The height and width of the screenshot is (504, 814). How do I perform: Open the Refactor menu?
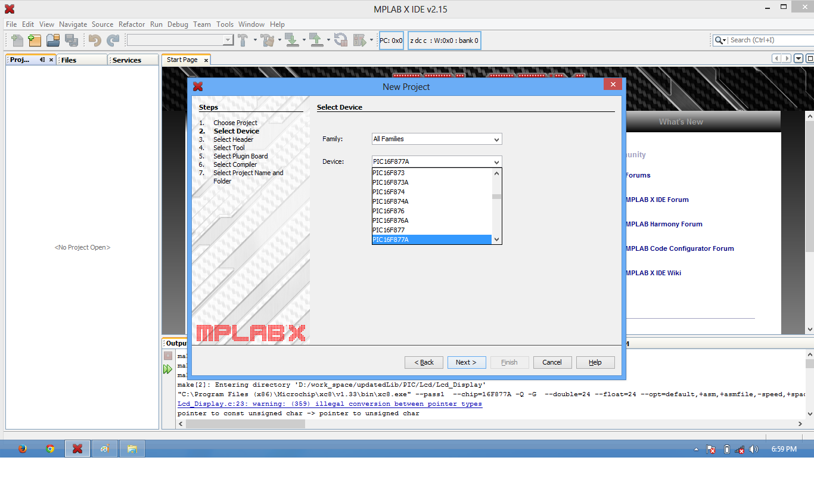[x=132, y=24]
